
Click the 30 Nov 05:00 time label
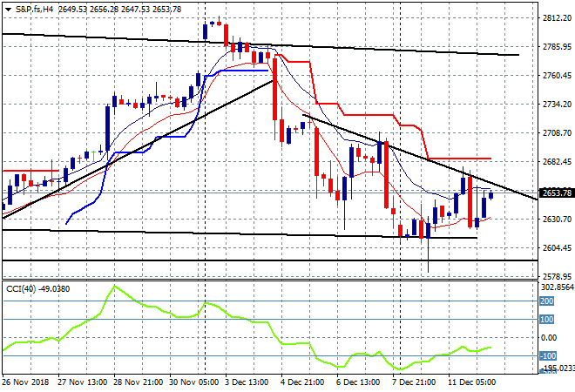pyautogui.click(x=194, y=382)
